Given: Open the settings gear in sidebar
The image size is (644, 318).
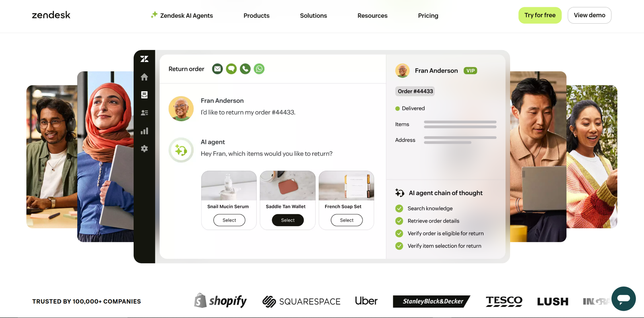Looking at the screenshot, I should 144,149.
